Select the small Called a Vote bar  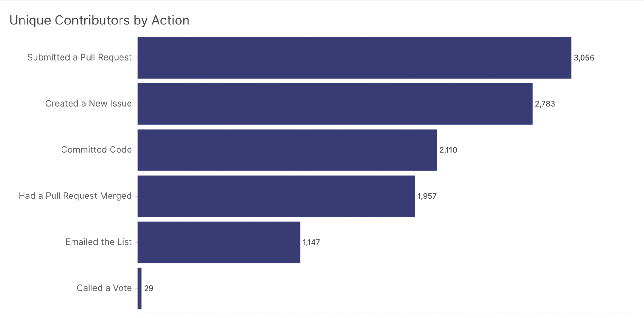pos(139,288)
